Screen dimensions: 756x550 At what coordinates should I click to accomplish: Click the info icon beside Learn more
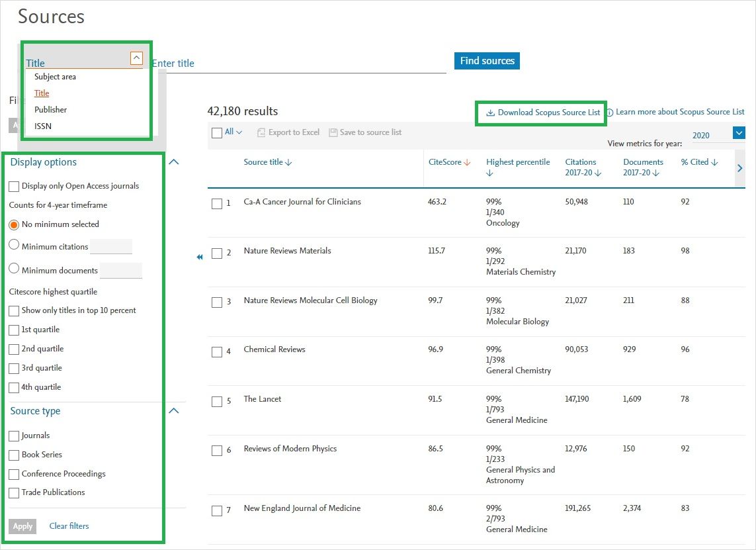610,113
